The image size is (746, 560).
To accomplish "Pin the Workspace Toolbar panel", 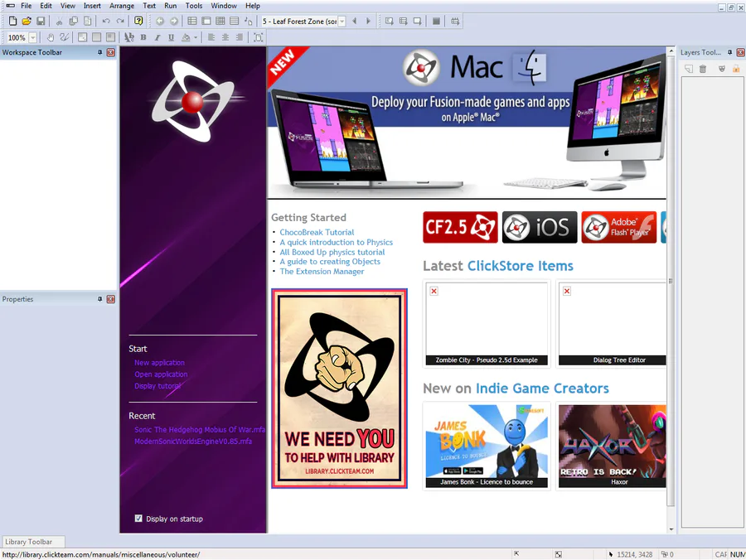I will (x=100, y=52).
